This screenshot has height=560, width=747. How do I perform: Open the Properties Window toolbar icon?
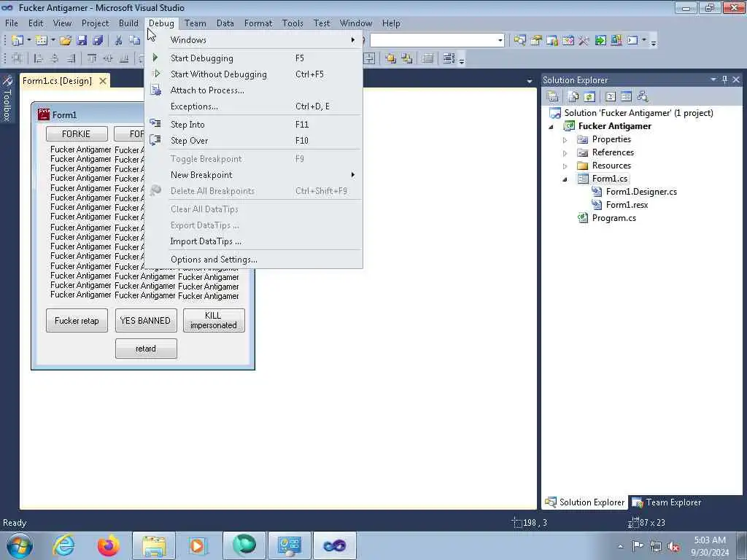(x=536, y=41)
